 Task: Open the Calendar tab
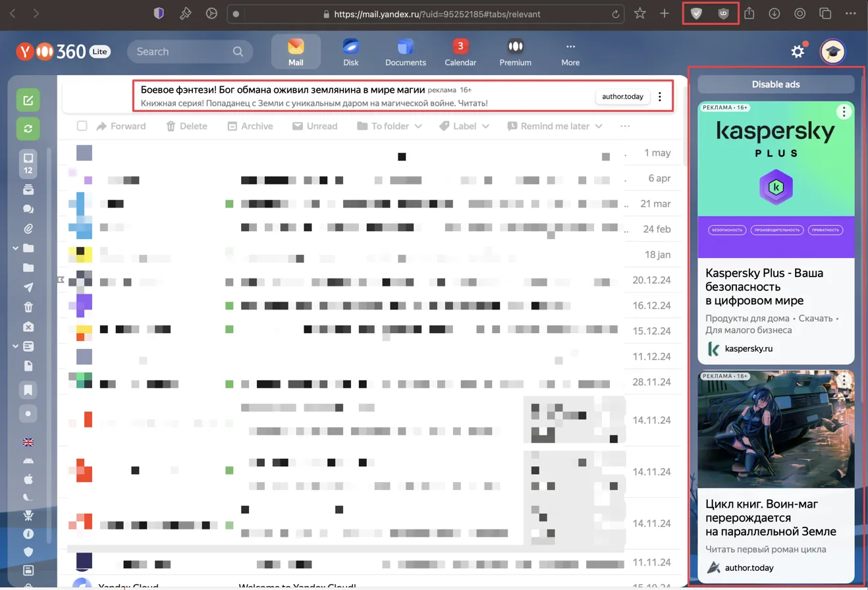pyautogui.click(x=460, y=52)
